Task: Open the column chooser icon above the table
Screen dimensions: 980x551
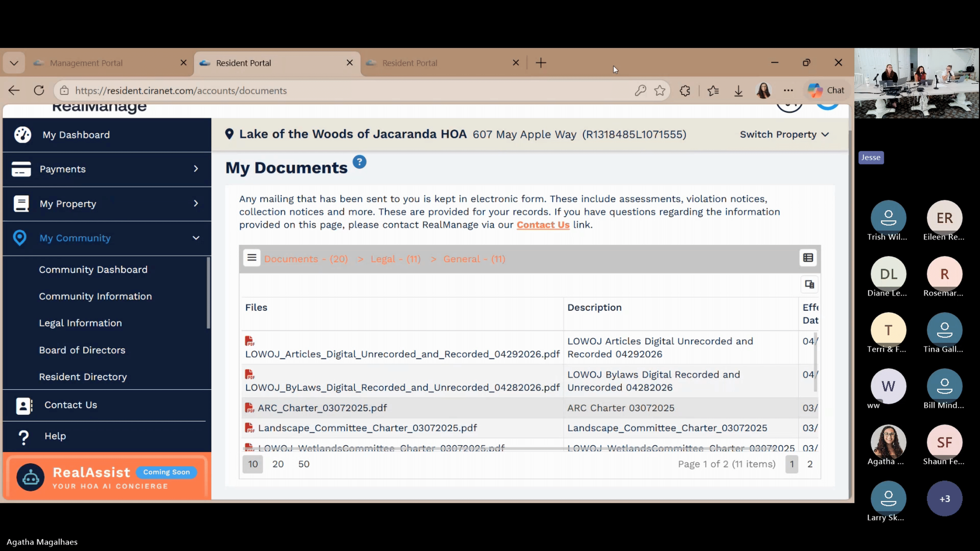Action: (x=809, y=284)
